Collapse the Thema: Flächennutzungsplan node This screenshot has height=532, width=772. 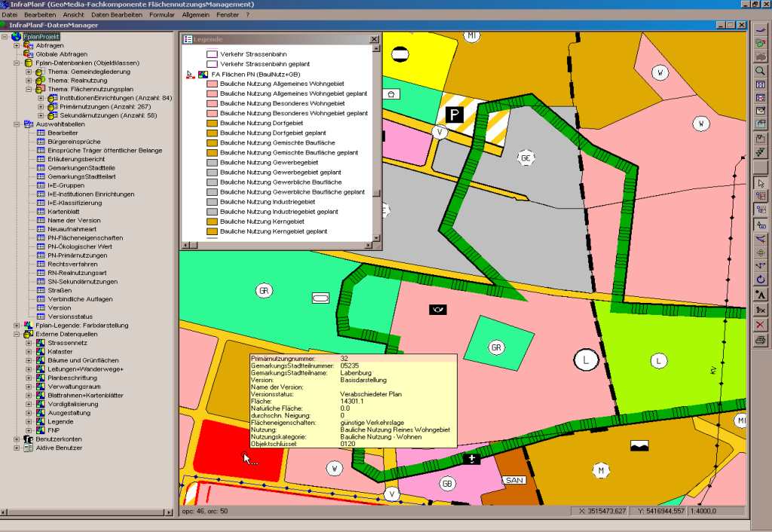click(29, 90)
